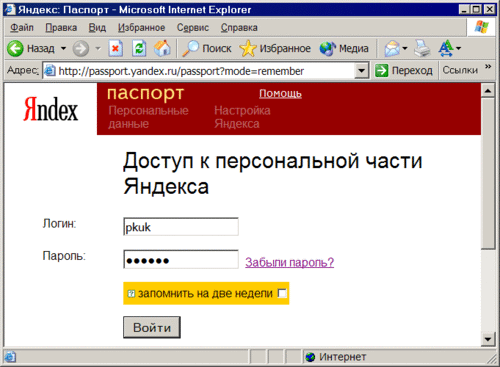Click the text size A icon
This screenshot has width=500, height=367.
446,49
